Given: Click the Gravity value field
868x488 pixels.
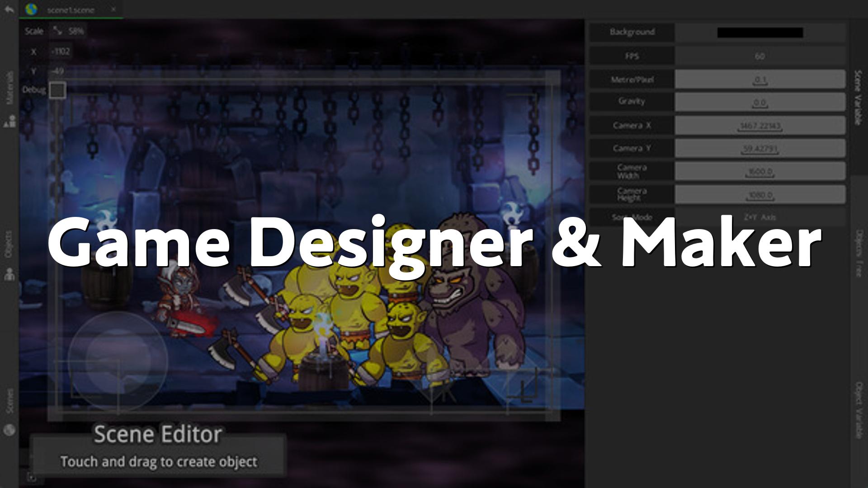Looking at the screenshot, I should [759, 103].
